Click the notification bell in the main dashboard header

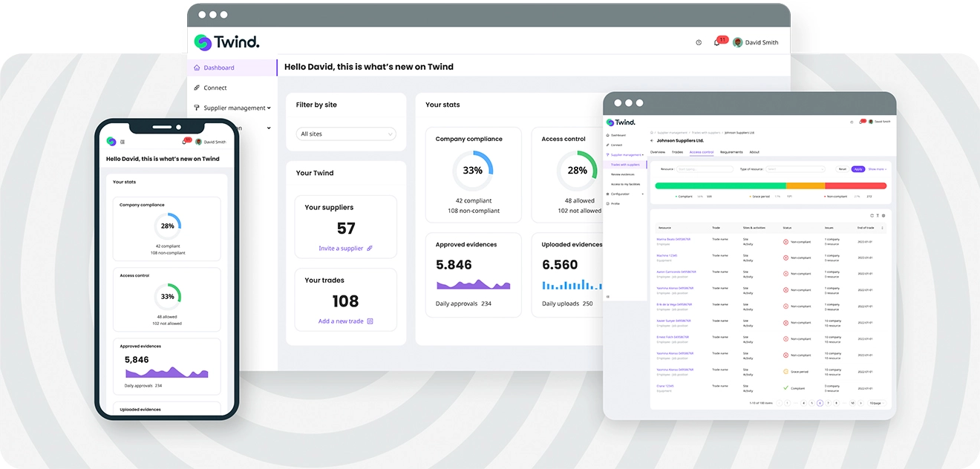tap(716, 42)
